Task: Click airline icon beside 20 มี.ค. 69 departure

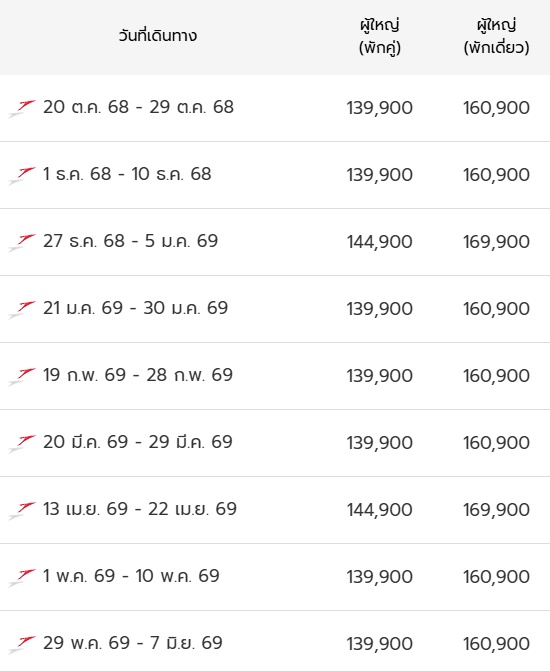Action: [x=22, y=443]
